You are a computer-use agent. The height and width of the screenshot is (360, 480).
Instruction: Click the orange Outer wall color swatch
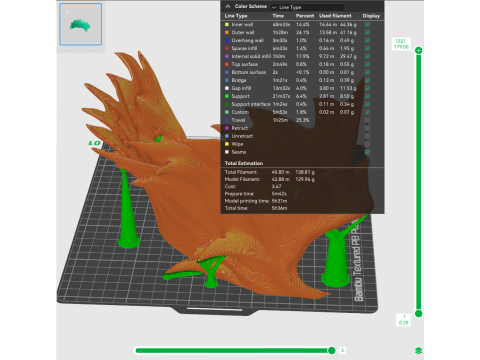point(227,32)
